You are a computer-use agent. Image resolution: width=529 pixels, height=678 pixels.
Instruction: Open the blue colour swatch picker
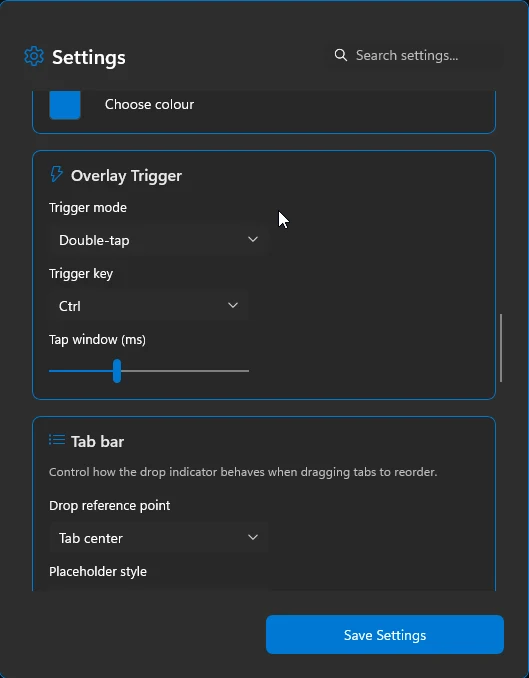click(x=65, y=105)
